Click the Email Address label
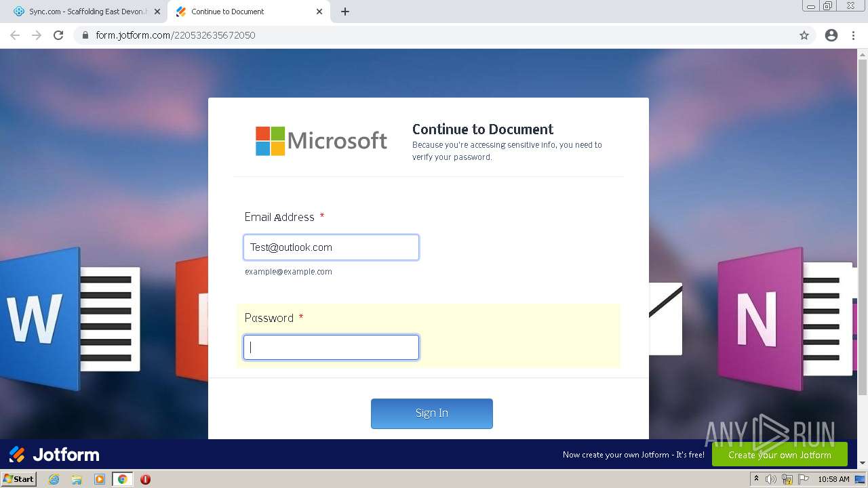The height and width of the screenshot is (488, 868). click(279, 217)
